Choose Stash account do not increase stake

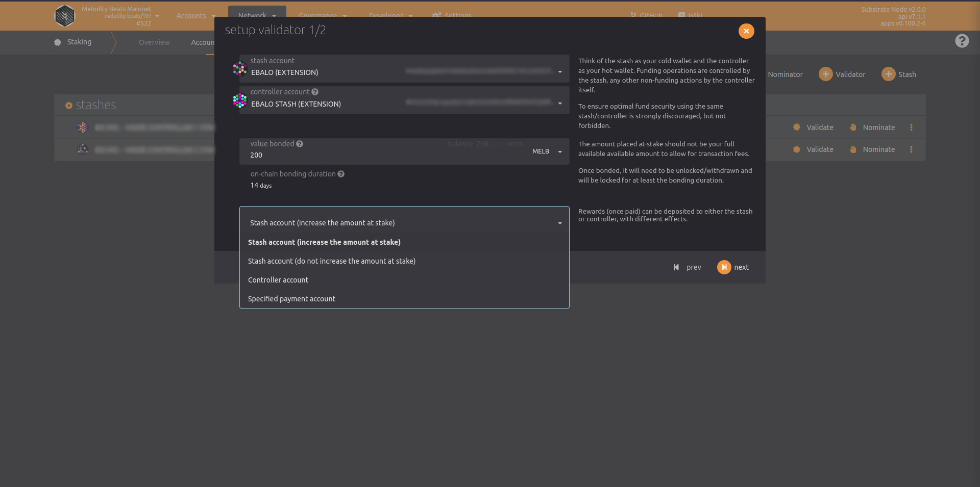pos(331,261)
